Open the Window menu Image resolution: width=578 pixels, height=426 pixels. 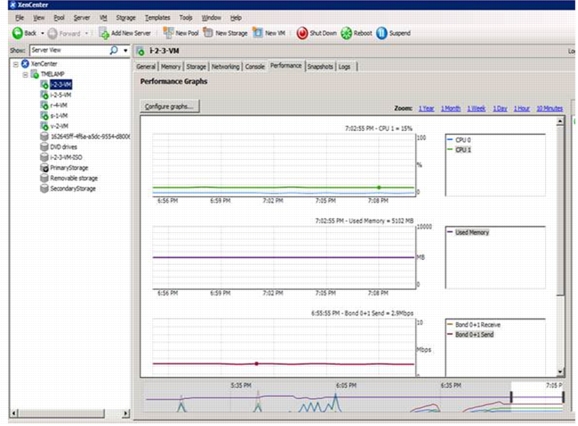click(x=211, y=18)
